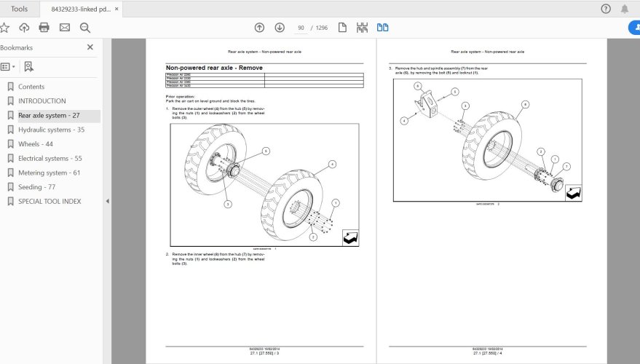
Task: Click the page number field showing 90
Action: tap(301, 28)
